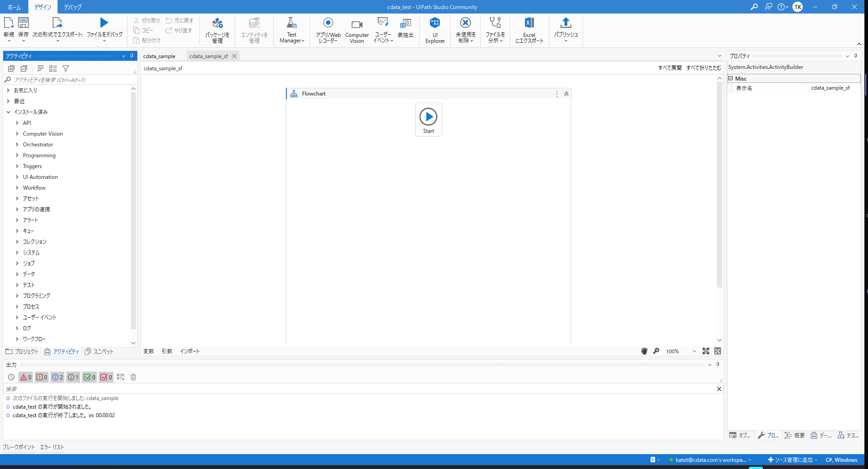This screenshot has height=469, width=868.
Task: Switch to プロジェクト panel tab
Action: (22, 351)
